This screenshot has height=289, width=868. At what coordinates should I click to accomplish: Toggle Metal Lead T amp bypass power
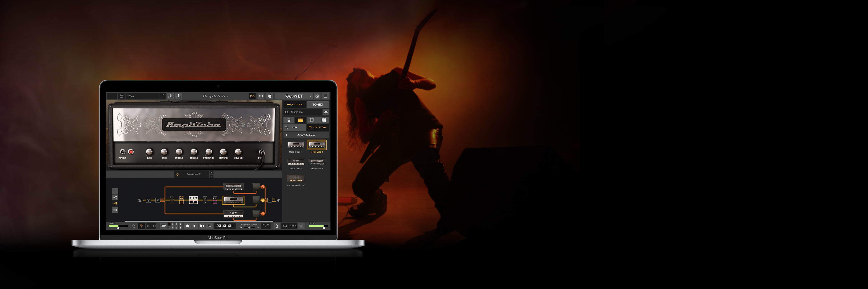[178, 174]
